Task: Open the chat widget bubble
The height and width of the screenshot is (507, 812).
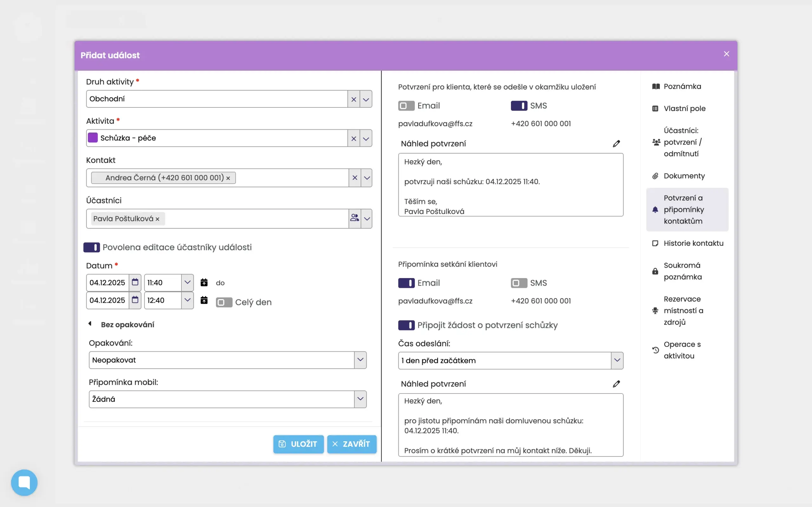Action: coord(24,482)
